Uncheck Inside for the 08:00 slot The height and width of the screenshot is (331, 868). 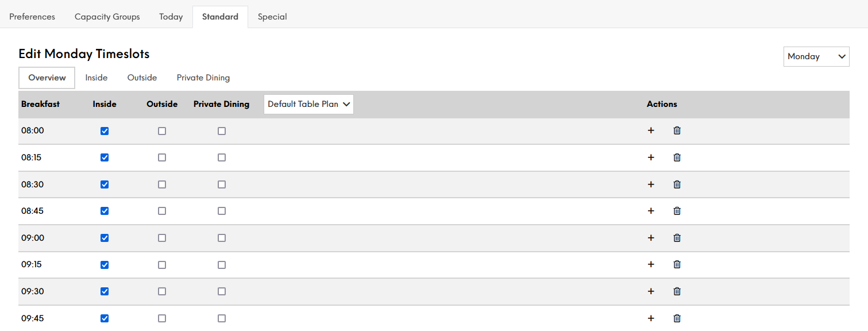[x=105, y=131]
